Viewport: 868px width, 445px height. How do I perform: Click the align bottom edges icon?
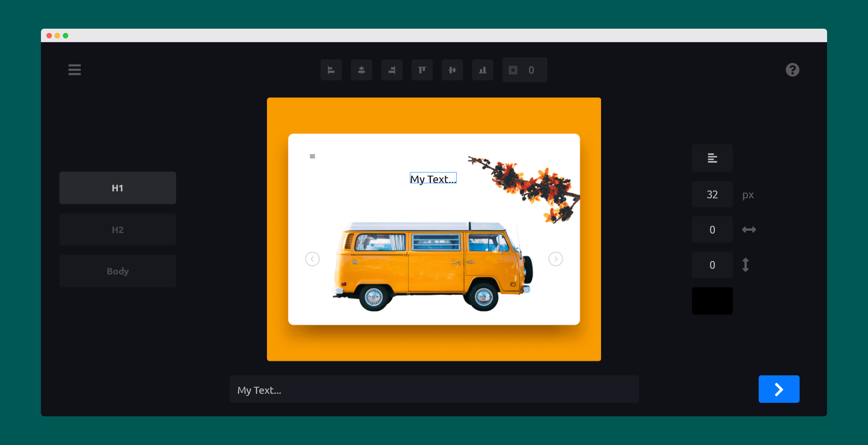coord(482,70)
